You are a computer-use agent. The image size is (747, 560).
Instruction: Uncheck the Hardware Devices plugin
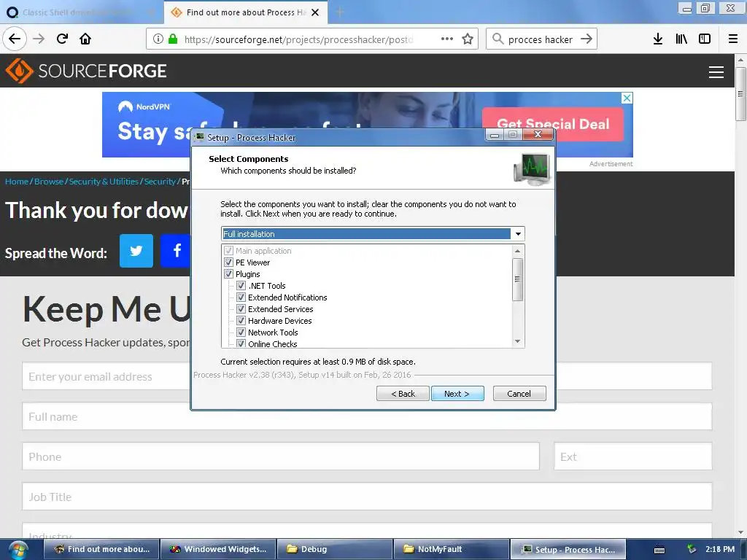(x=241, y=321)
